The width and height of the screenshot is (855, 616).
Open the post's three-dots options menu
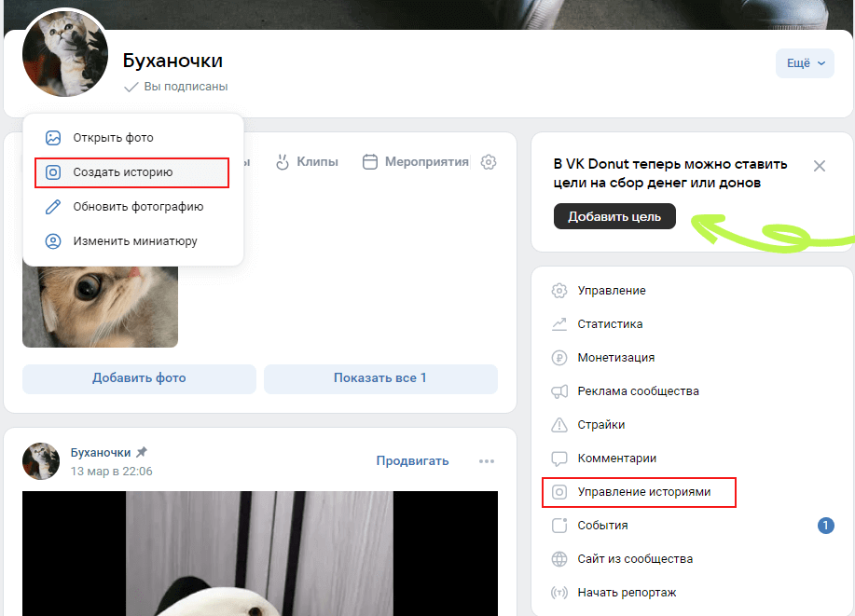point(487,461)
